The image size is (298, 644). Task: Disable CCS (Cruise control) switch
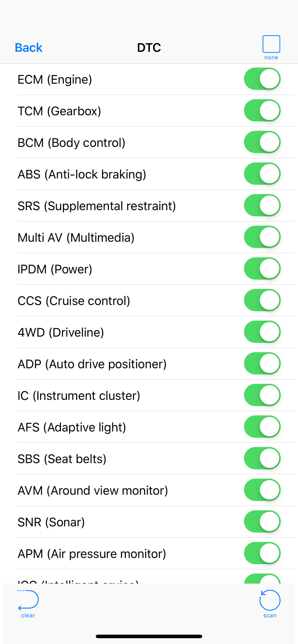[262, 300]
